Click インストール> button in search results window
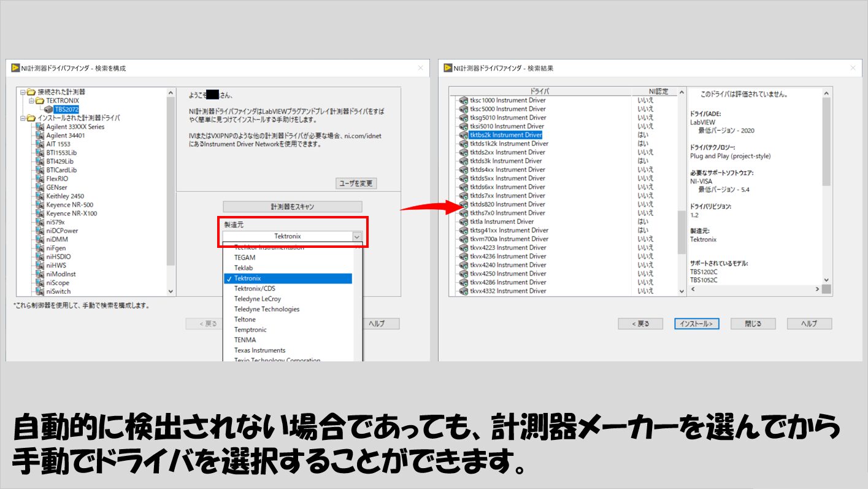Screen dimensions: 868x489 [696, 324]
